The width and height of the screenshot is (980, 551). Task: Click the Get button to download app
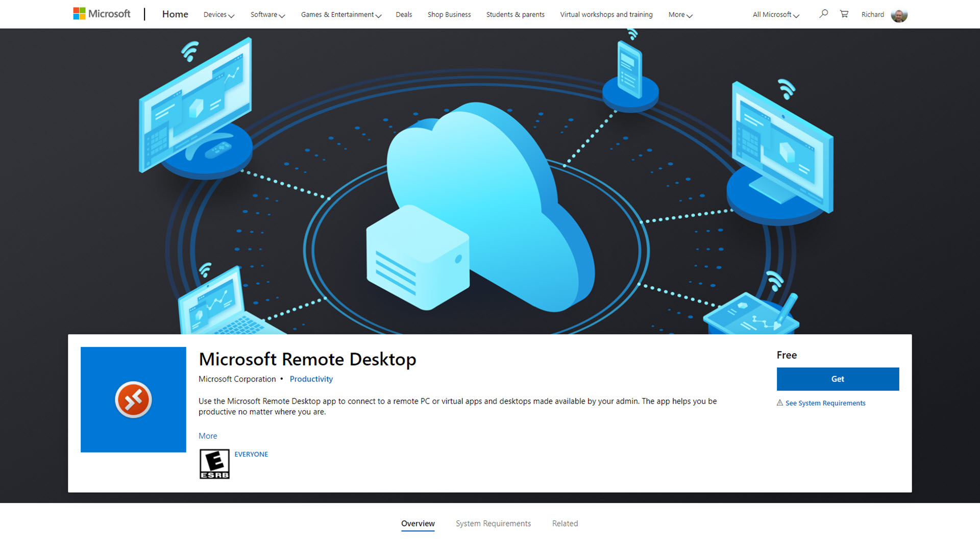coord(837,378)
